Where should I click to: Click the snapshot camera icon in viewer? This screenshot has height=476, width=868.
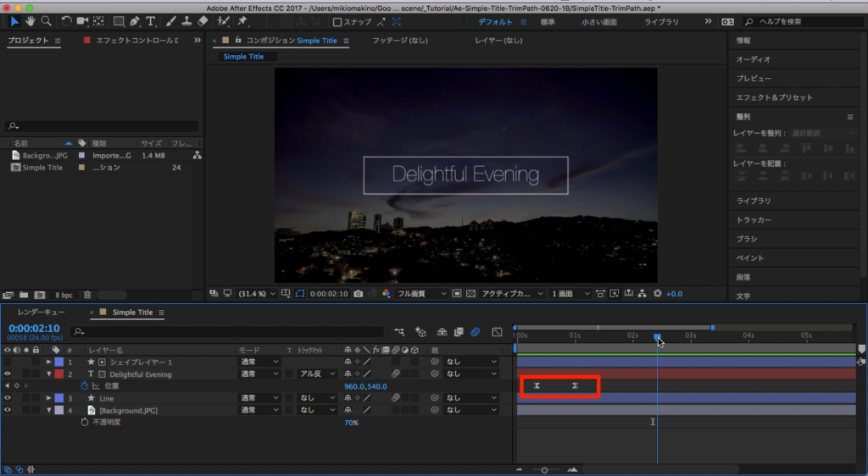click(x=359, y=293)
